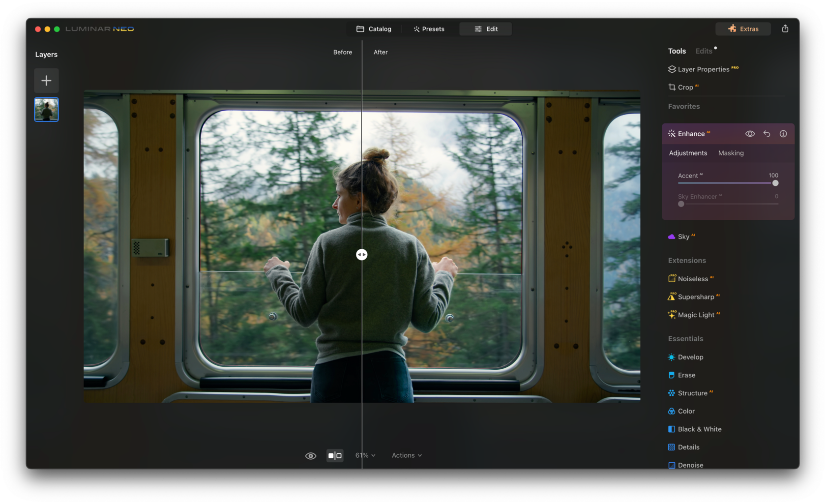The width and height of the screenshot is (826, 504).
Task: Toggle Enhance AI visibility preview
Action: [750, 133]
